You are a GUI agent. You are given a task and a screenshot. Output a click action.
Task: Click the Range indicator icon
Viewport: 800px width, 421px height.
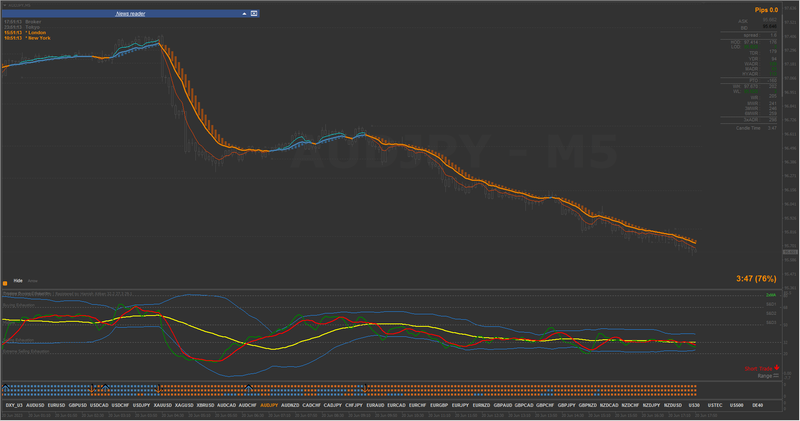pyautogui.click(x=776, y=376)
